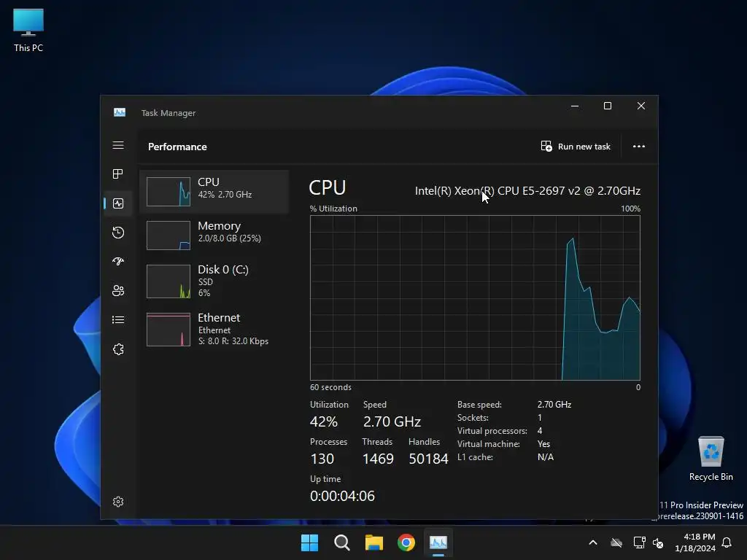The width and height of the screenshot is (747, 560).
Task: Click the 2.70 GHz speed value
Action: 392,421
